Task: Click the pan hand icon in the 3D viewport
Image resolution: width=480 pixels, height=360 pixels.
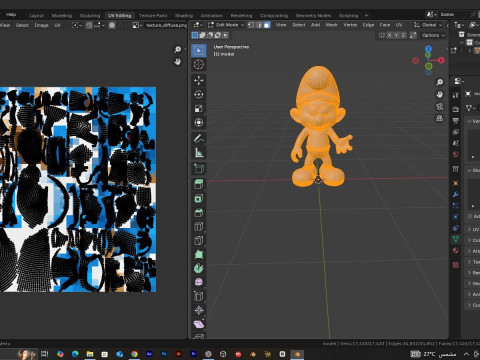Action: click(440, 94)
